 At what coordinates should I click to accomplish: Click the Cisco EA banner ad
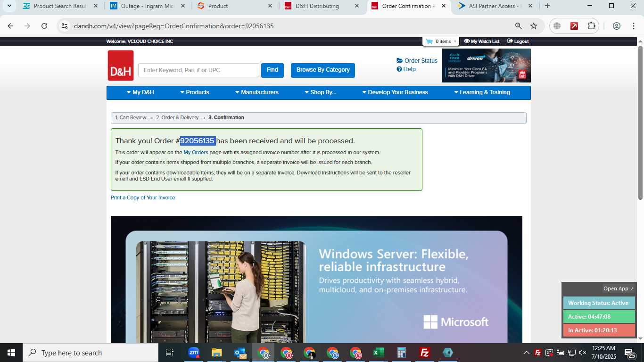pyautogui.click(x=486, y=66)
